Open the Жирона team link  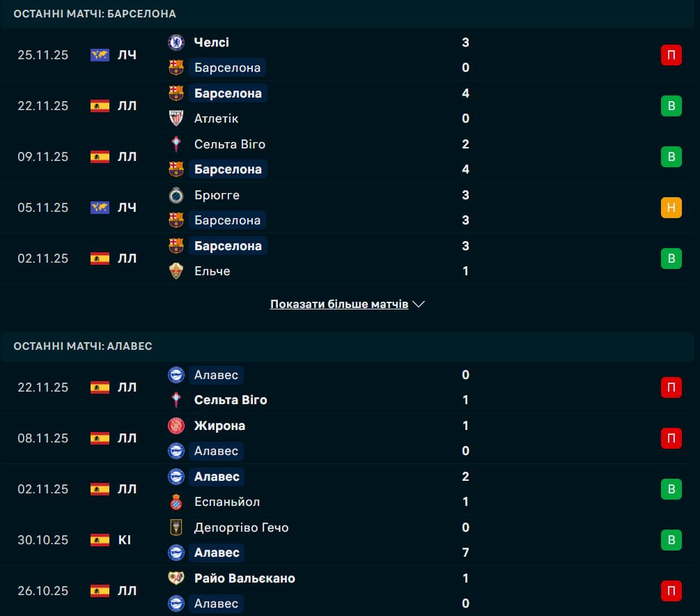click(219, 426)
